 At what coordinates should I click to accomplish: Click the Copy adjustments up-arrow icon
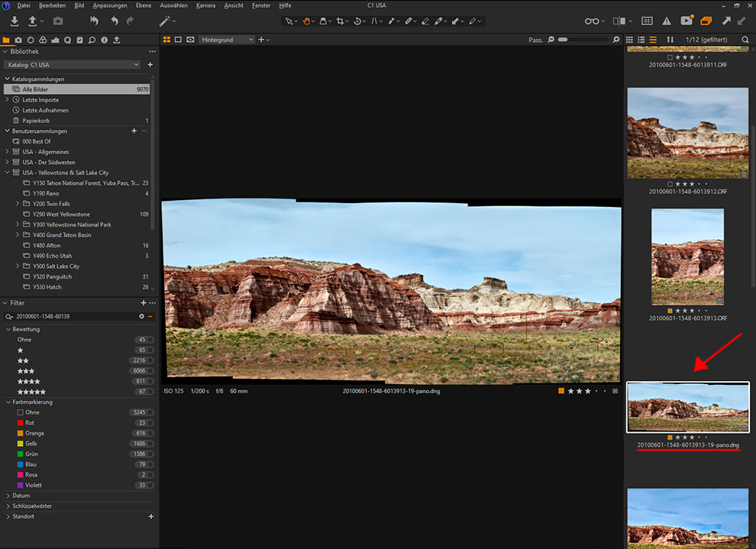(726, 21)
